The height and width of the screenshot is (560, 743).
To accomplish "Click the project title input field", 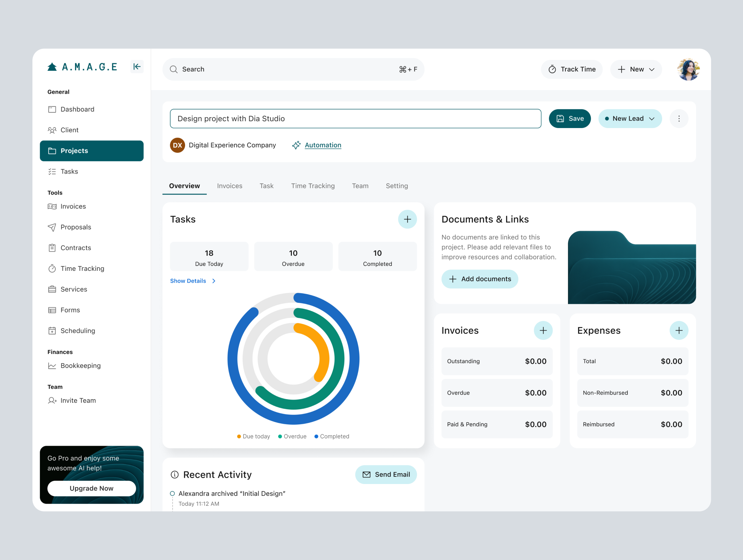I will 355,119.
